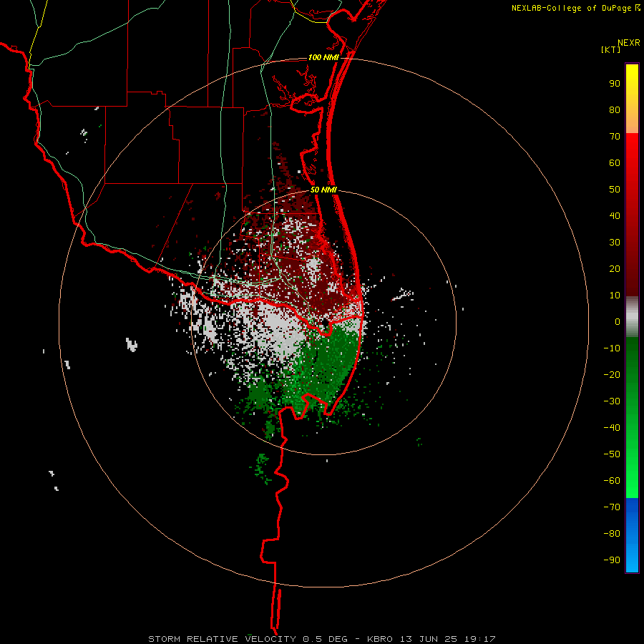
Task: Click the 70 value on velocity scale
Action: [615, 137]
